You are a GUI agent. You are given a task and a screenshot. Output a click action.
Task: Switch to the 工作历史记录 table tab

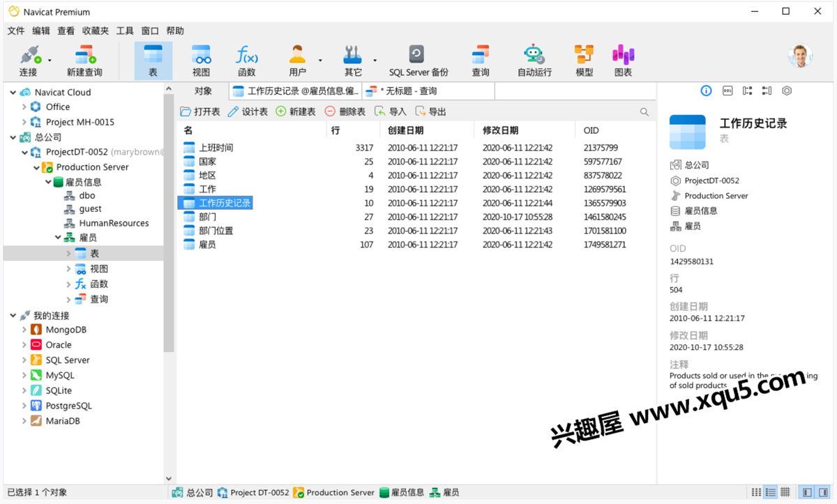296,91
